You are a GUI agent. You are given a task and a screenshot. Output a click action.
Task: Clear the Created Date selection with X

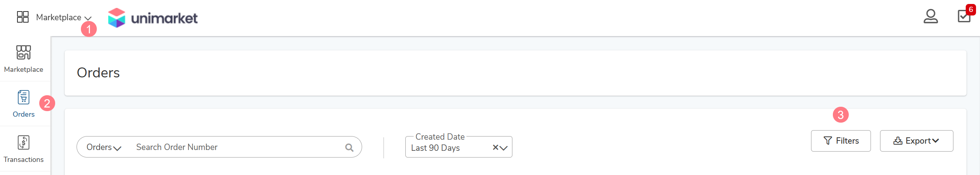495,148
